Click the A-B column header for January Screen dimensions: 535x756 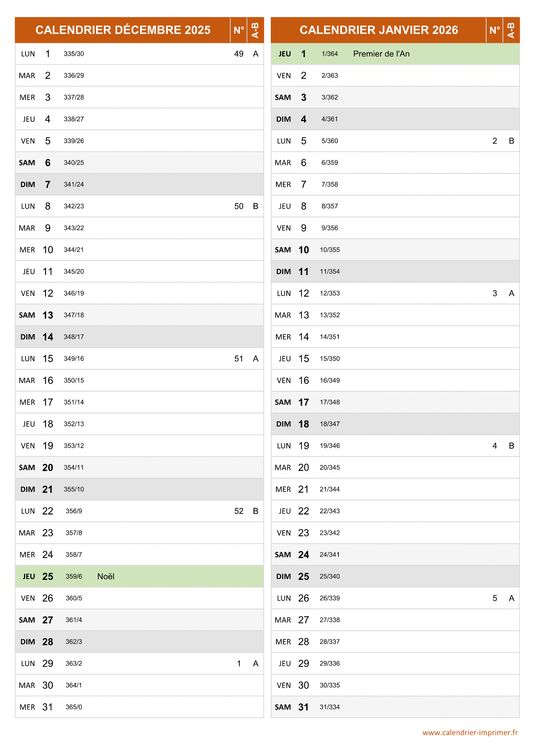pos(511,30)
